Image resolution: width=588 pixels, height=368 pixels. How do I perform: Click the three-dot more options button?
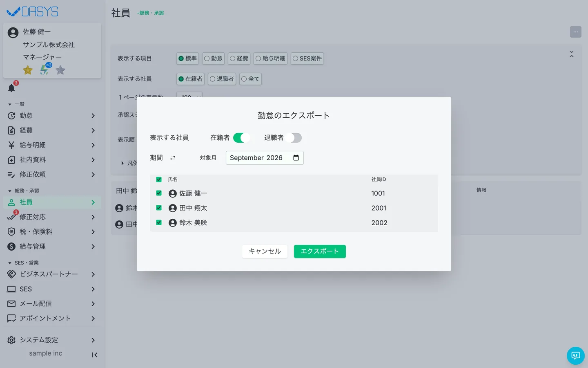pyautogui.click(x=576, y=32)
